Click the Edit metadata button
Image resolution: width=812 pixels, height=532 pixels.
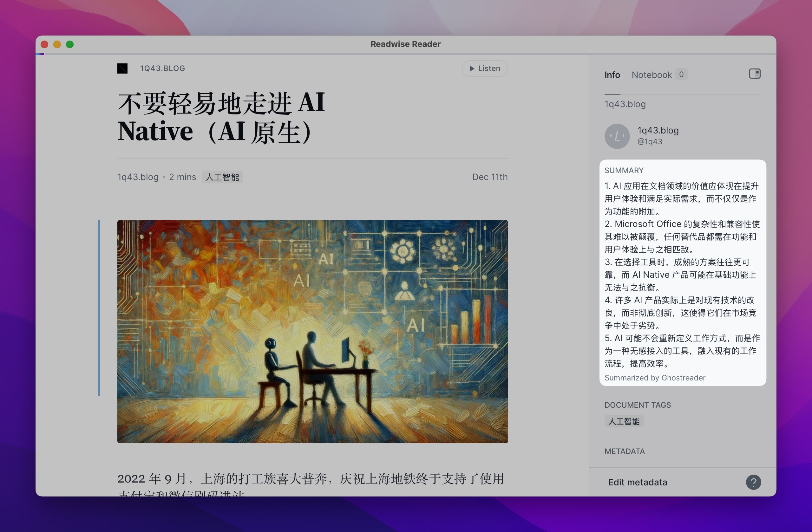click(x=638, y=482)
